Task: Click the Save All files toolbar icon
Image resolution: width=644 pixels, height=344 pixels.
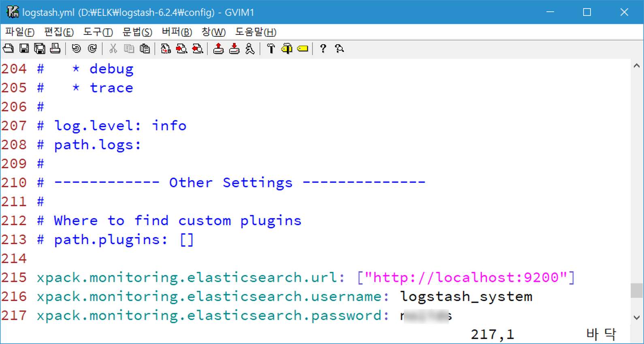Action: point(40,49)
